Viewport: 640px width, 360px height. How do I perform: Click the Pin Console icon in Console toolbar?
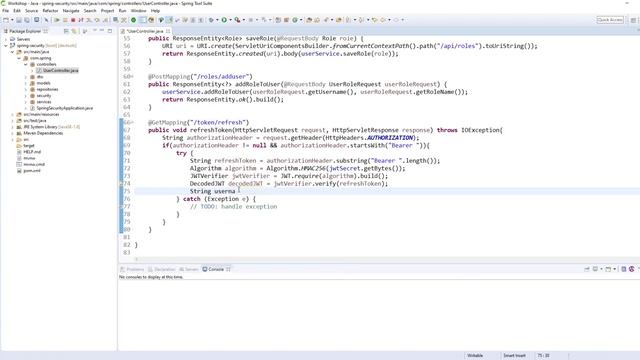tap(587, 269)
